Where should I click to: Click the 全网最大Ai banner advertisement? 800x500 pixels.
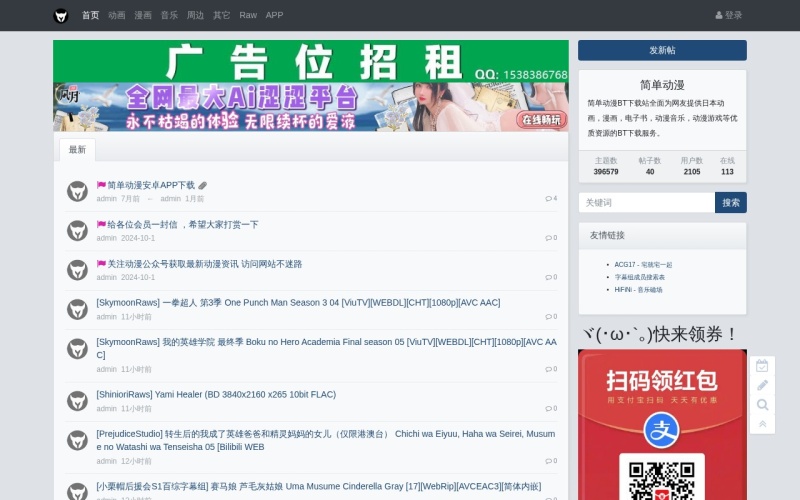pyautogui.click(x=311, y=107)
